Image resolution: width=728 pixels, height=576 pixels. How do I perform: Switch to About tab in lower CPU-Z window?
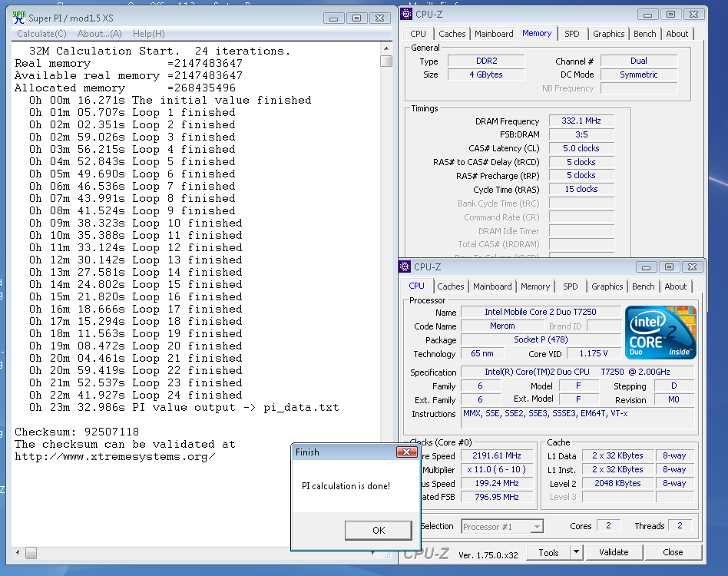point(675,286)
